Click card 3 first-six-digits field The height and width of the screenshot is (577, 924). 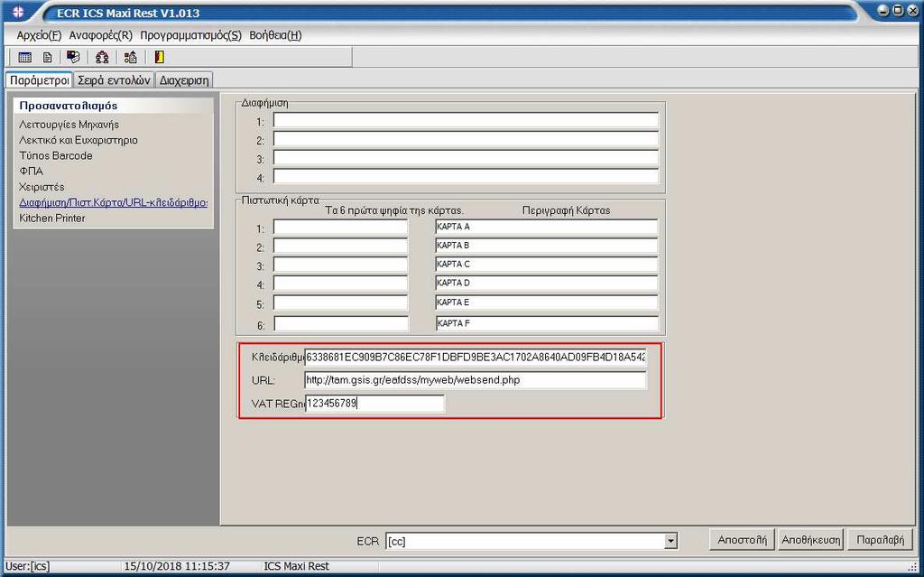[340, 265]
